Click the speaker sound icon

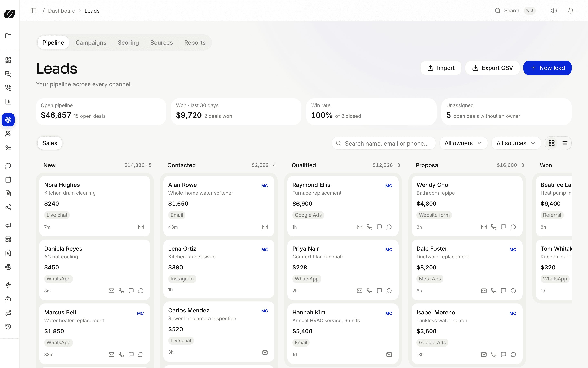point(553,11)
